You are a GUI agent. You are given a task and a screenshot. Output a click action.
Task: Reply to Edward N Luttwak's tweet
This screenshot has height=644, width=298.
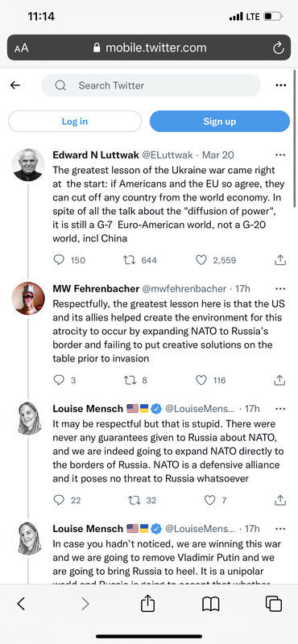(59, 260)
